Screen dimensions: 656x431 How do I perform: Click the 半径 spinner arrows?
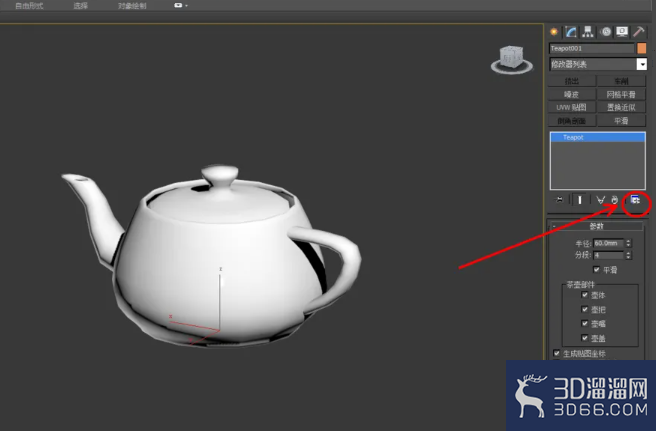point(628,243)
